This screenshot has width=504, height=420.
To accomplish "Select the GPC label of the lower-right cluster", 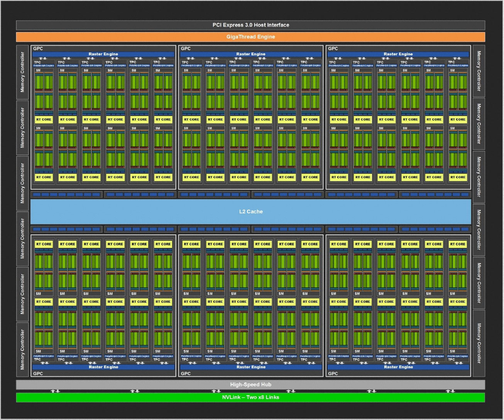I will pos(333,374).
